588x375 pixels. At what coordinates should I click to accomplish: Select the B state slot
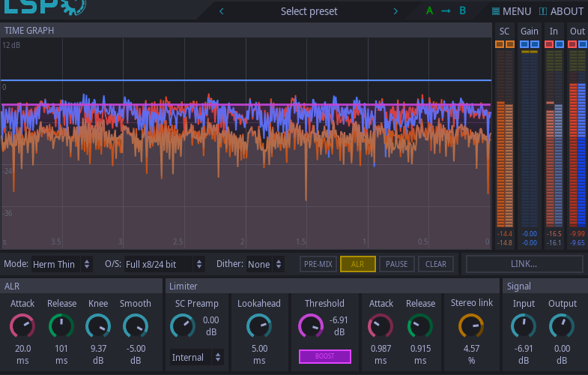pyautogui.click(x=462, y=11)
